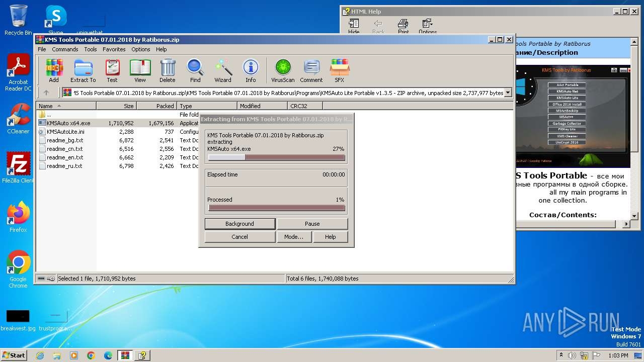Screen dimensions: 644x362
Task: Run VirusScan from the toolbar
Action: pos(283,70)
